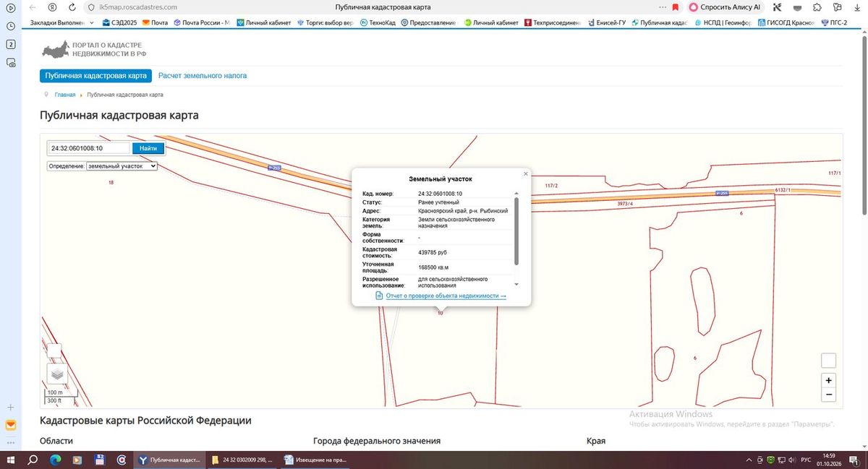
Task: Click the cadastral number search field
Action: tap(89, 148)
